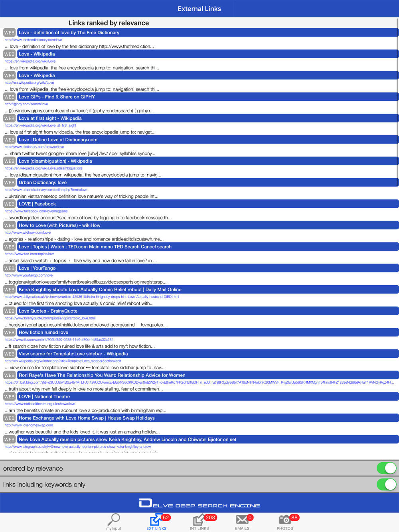
Task: Tap the Delve Deep Search Engine logo banner
Action: click(199, 503)
